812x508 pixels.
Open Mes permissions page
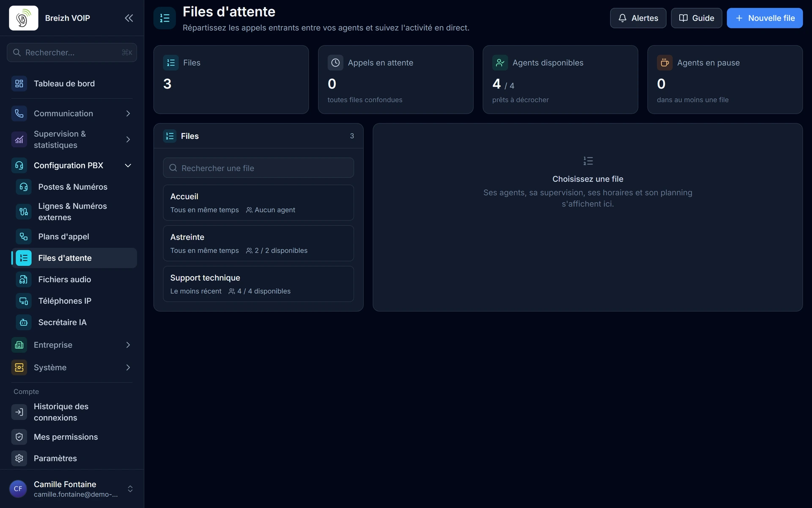coord(72,437)
